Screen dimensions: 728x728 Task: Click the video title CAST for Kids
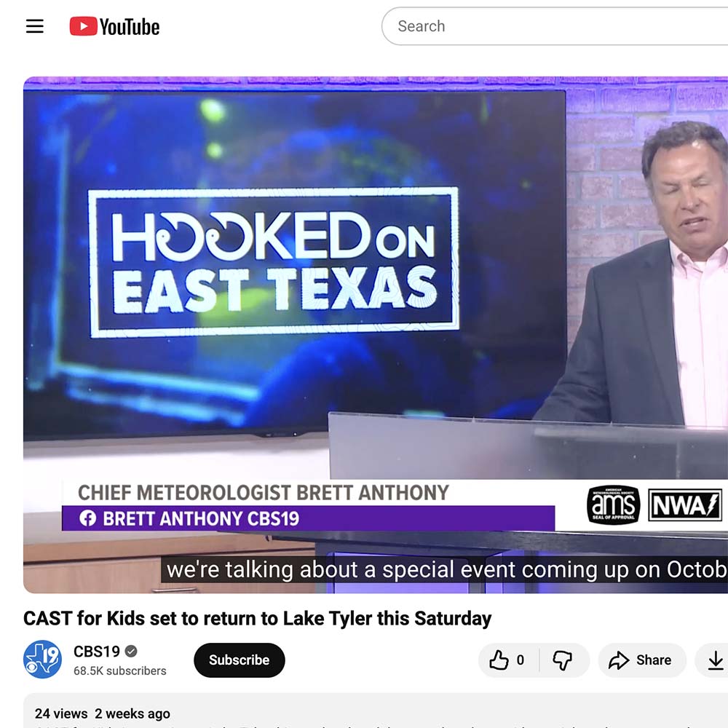(257, 618)
